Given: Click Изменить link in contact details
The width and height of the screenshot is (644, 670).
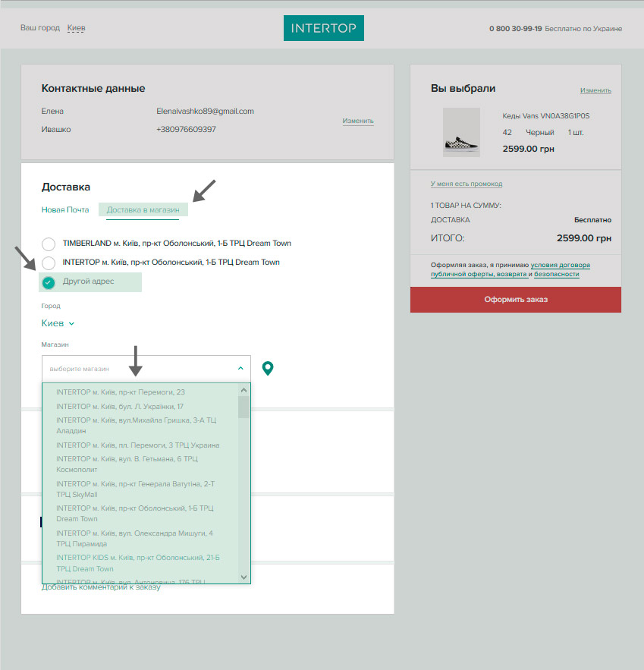Looking at the screenshot, I should point(357,121).
